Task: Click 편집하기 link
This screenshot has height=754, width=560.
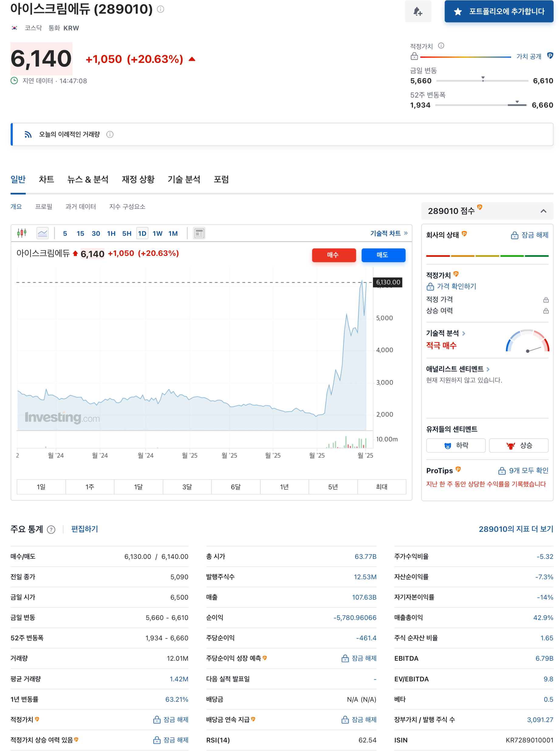Action: (84, 529)
